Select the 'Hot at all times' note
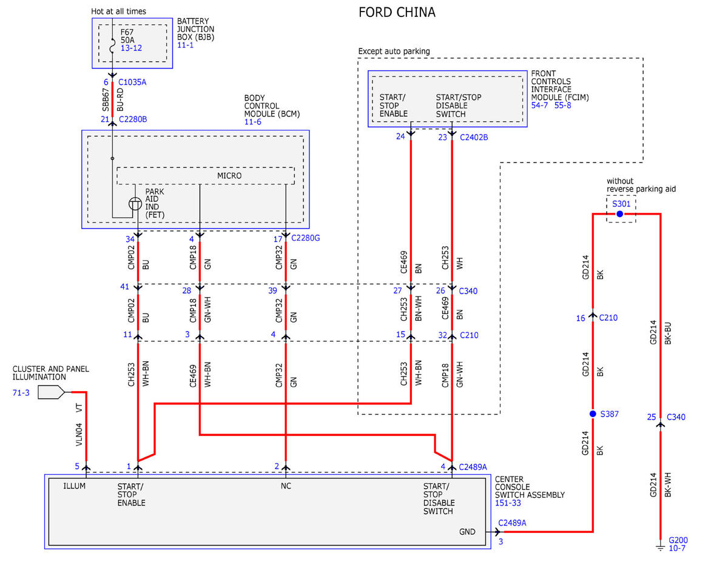 118,12
